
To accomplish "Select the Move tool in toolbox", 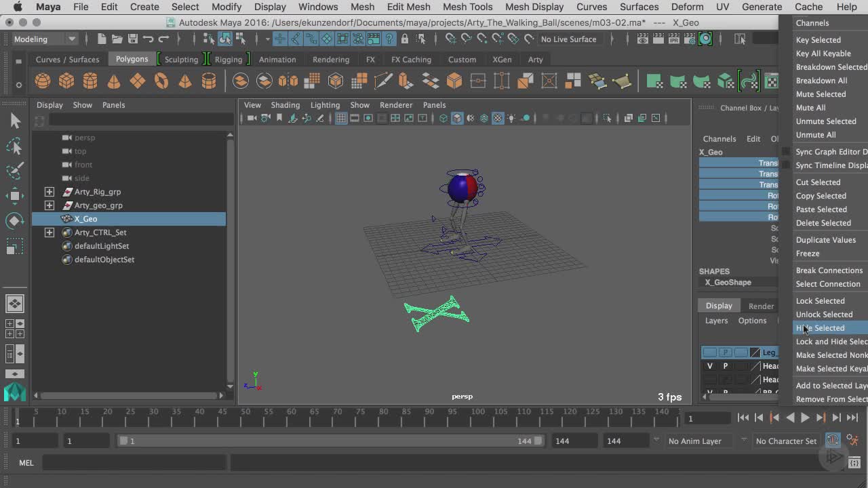I will 15,196.
